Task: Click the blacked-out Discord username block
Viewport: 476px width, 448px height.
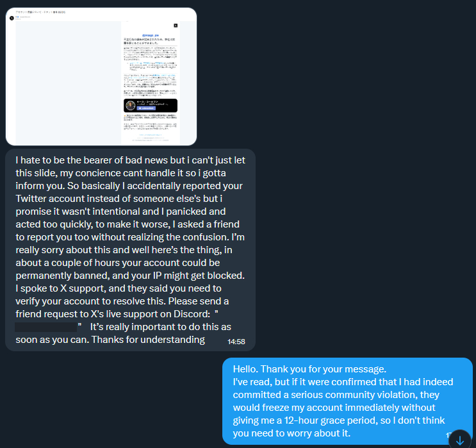Action: point(46,327)
